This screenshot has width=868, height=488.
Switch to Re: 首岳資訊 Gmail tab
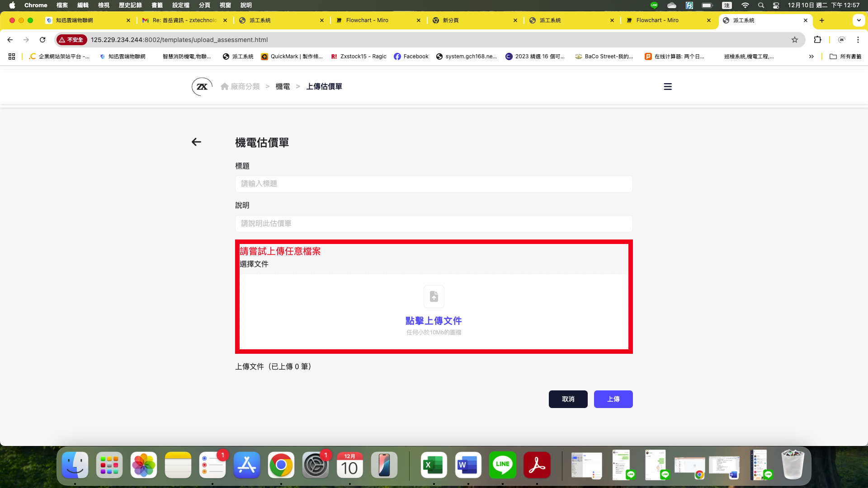click(185, 20)
